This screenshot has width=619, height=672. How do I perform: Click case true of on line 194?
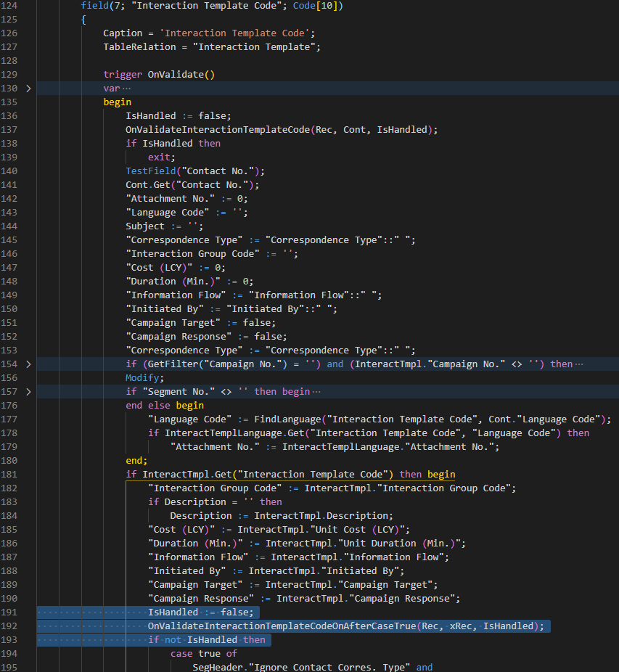coord(204,654)
